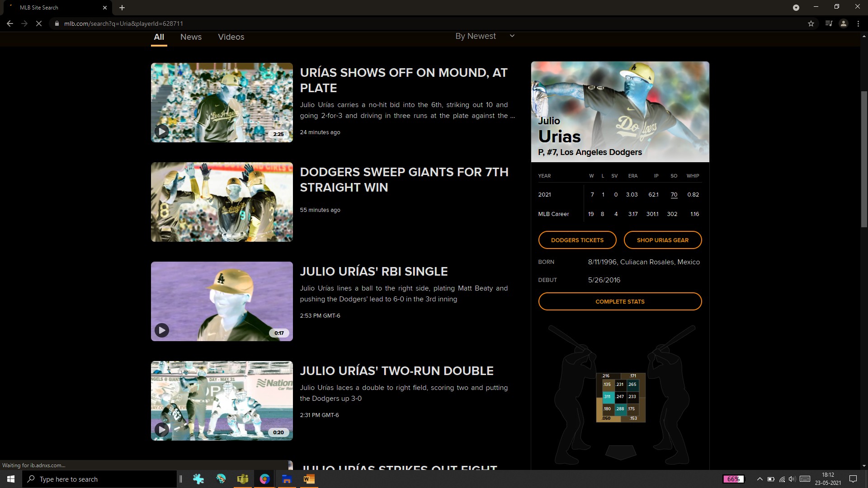Click the address bar URL

click(123, 23)
